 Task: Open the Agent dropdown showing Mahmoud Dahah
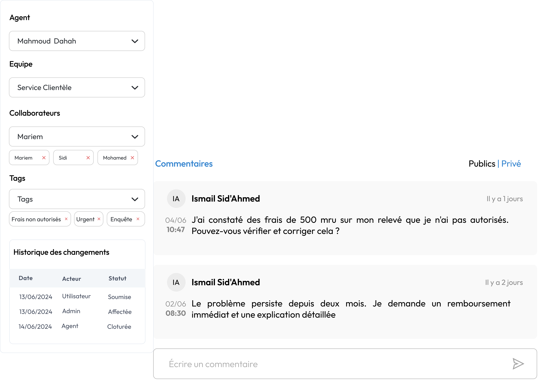tap(77, 41)
